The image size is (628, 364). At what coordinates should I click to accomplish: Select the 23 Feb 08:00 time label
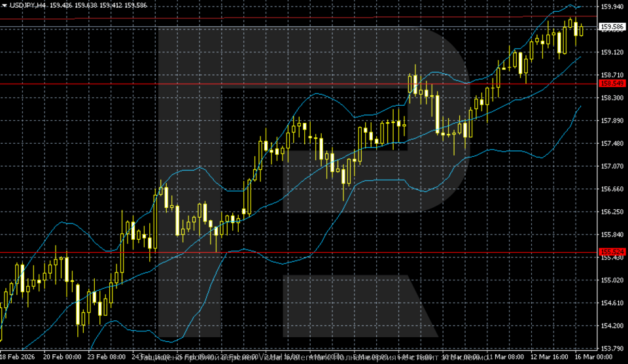point(107,358)
